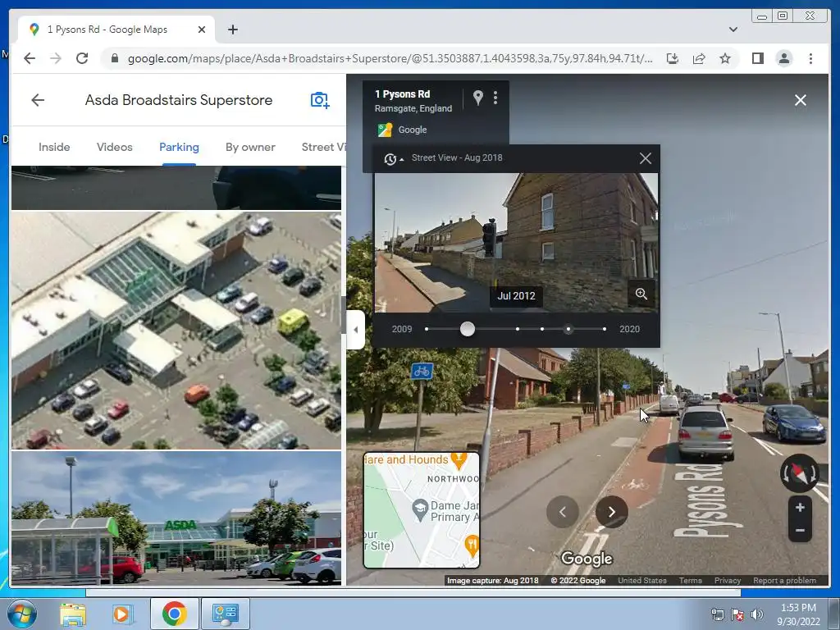This screenshot has width=840, height=630.
Task: Exit Street View with the X button
Action: [x=801, y=100]
